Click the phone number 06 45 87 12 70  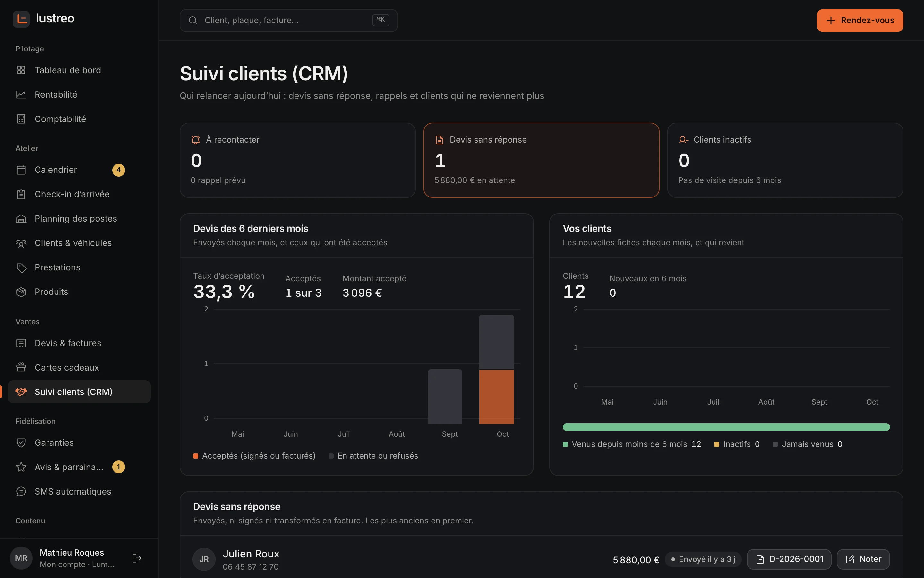pyautogui.click(x=251, y=567)
